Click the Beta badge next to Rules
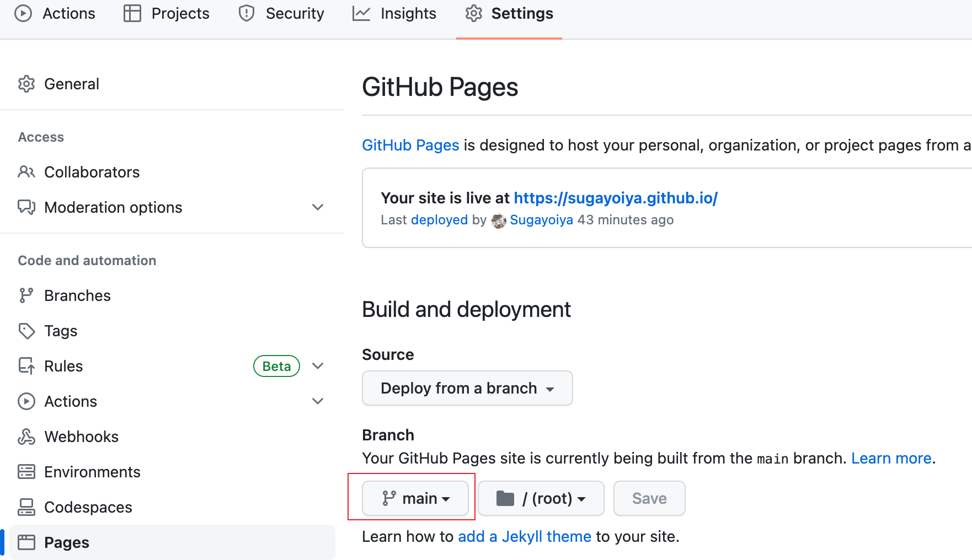Viewport: 972px width, 560px height. (276, 366)
